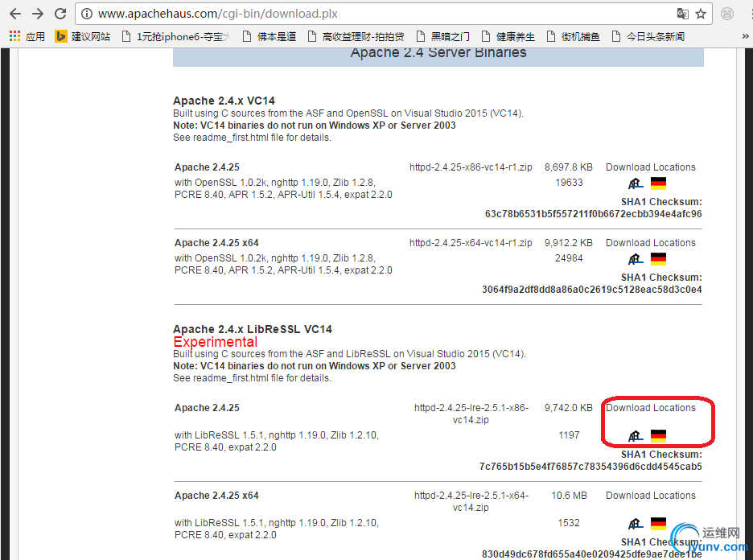Click download count 19633
Viewport: 753px width, 560px height.
[x=569, y=183]
